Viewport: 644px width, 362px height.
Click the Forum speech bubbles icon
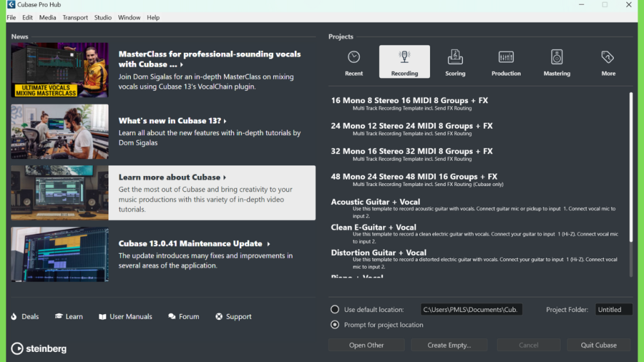172,317
